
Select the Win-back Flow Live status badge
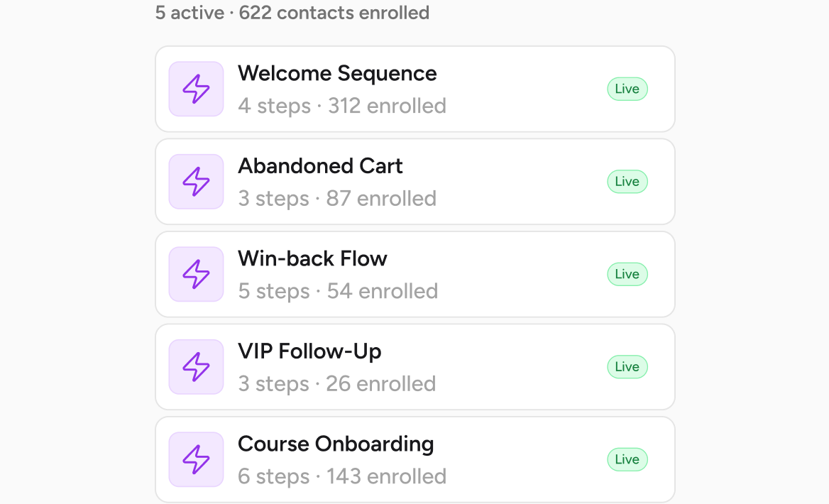tap(627, 274)
